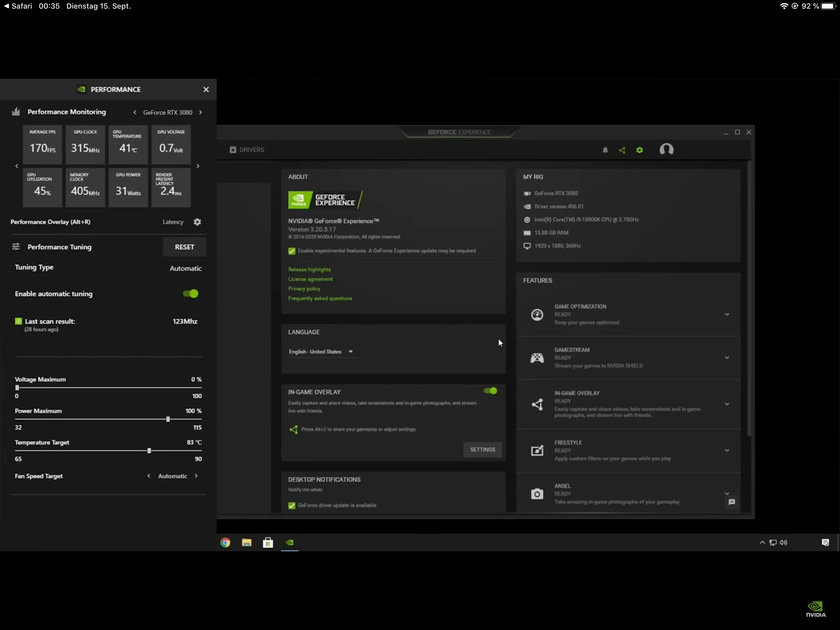Open the user account avatar

pos(667,149)
